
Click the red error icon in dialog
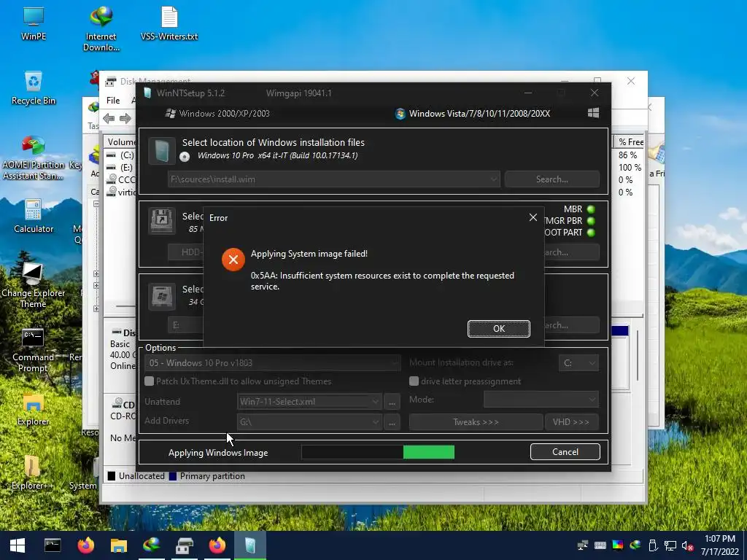pos(233,260)
